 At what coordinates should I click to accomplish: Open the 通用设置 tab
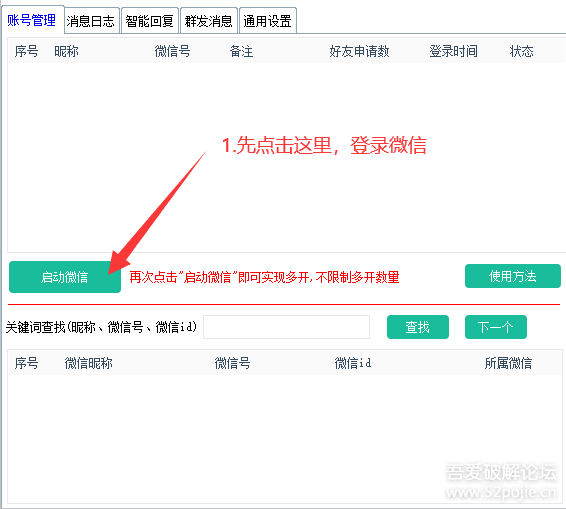[268, 21]
